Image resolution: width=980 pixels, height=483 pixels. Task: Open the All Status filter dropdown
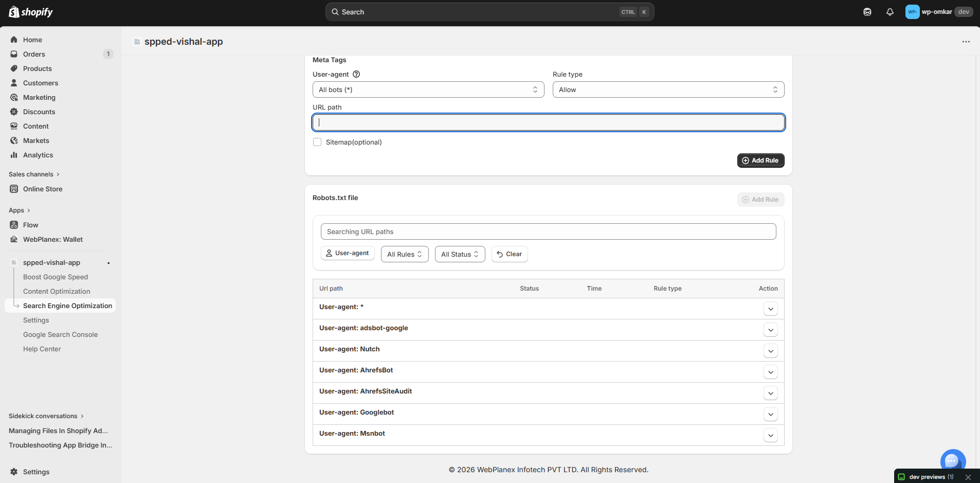pos(460,254)
